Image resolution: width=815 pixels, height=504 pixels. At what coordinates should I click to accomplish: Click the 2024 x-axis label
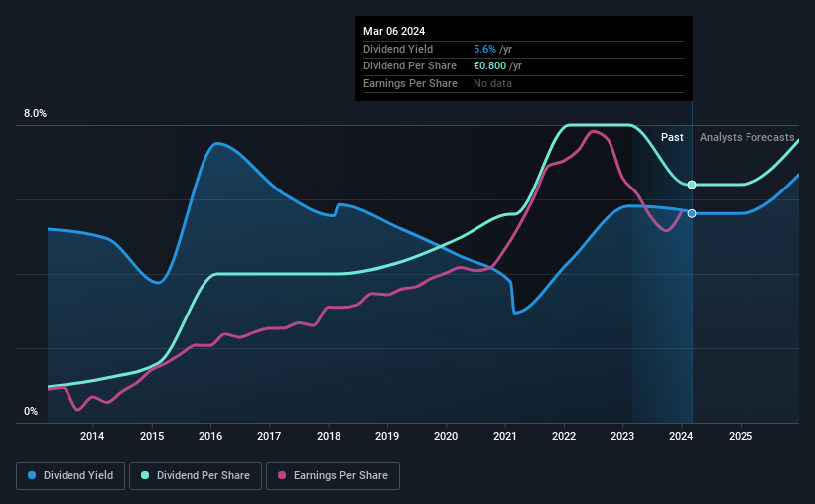(x=681, y=436)
